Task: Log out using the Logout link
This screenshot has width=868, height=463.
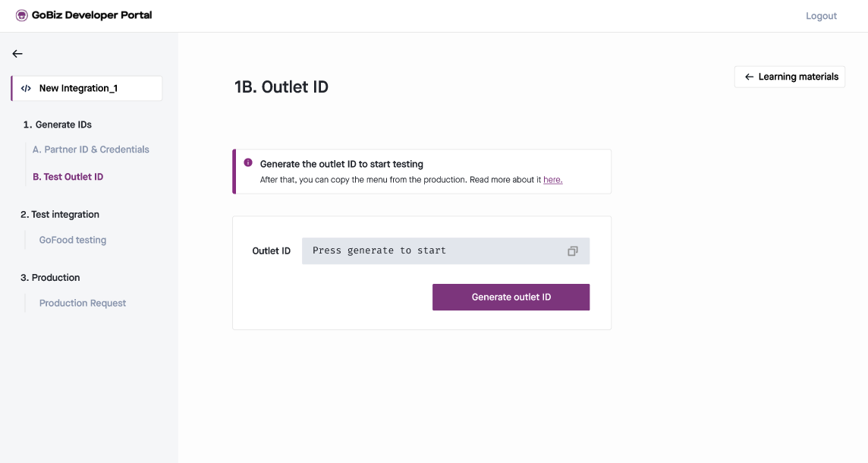Action: point(821,16)
